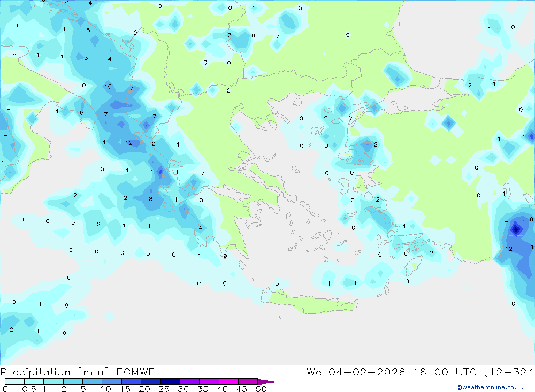Select the 35–40 mm violet legend swatch
535x392 pixels.
(209, 381)
